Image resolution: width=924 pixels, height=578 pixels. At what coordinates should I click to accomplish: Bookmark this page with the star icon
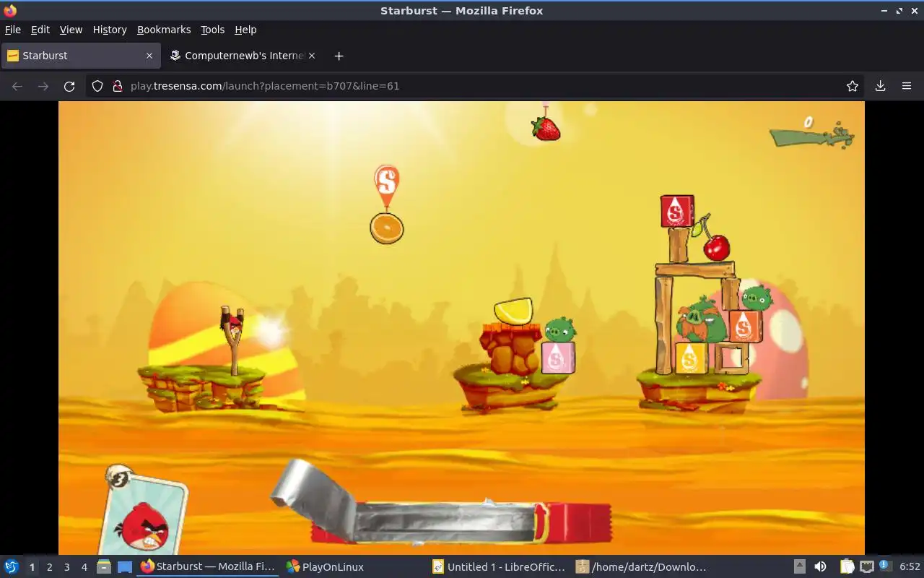click(x=853, y=86)
